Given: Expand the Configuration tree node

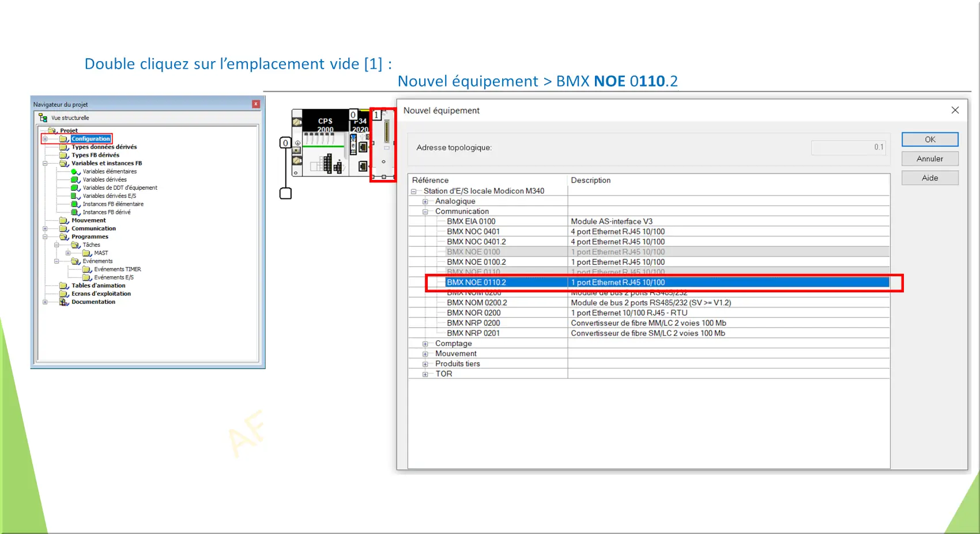Looking at the screenshot, I should click(45, 139).
